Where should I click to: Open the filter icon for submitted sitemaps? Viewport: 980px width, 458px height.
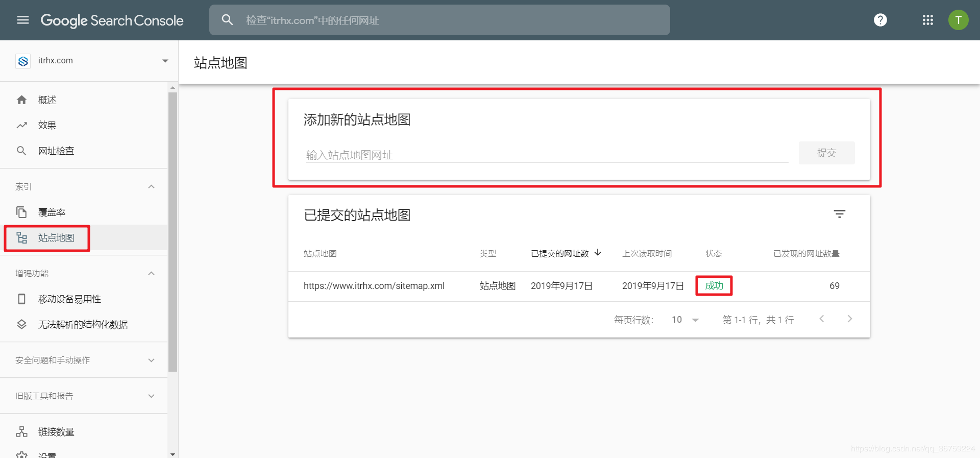[x=840, y=214]
